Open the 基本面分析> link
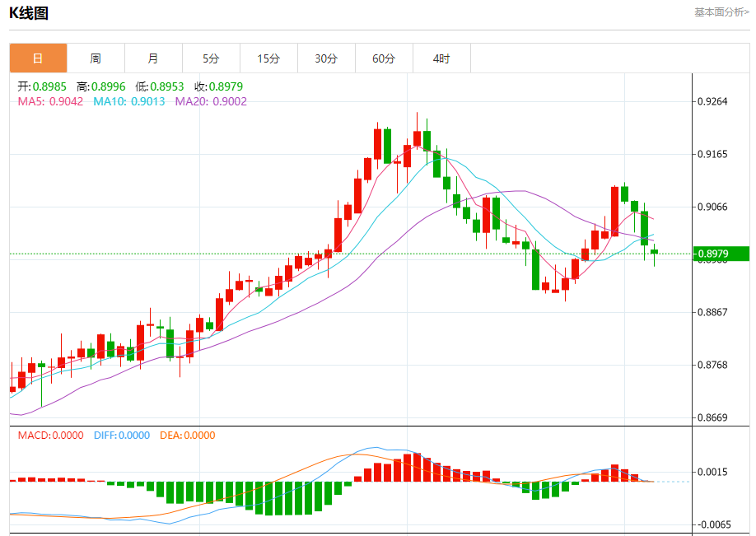Viewport: 756px width, 536px height. click(x=721, y=12)
